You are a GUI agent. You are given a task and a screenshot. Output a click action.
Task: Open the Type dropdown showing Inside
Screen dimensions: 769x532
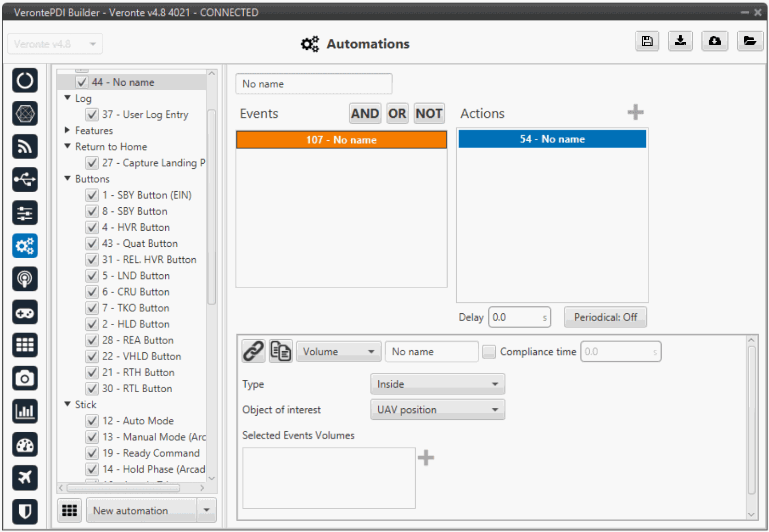coord(437,384)
